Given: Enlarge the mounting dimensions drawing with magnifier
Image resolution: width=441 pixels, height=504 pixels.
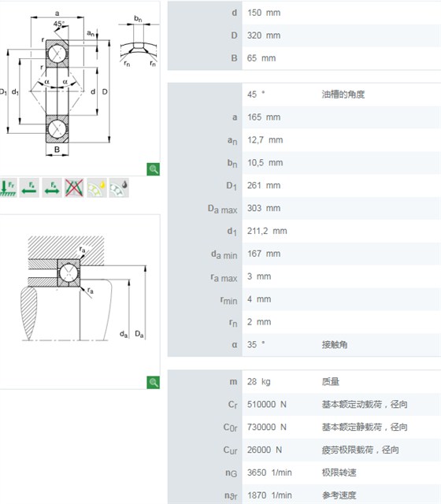Looking at the screenshot, I should point(154,383).
